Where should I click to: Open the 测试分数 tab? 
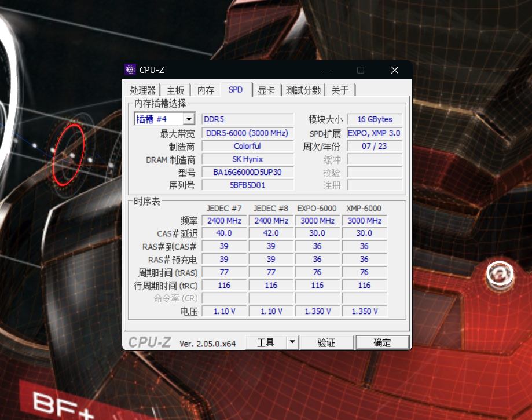tap(303, 90)
